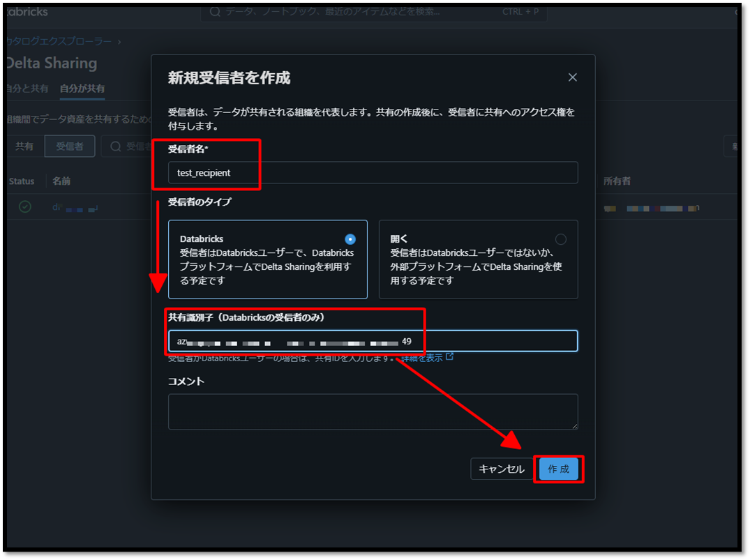Click the 受信者名 input field
This screenshot has width=750, height=560.
coord(373,173)
